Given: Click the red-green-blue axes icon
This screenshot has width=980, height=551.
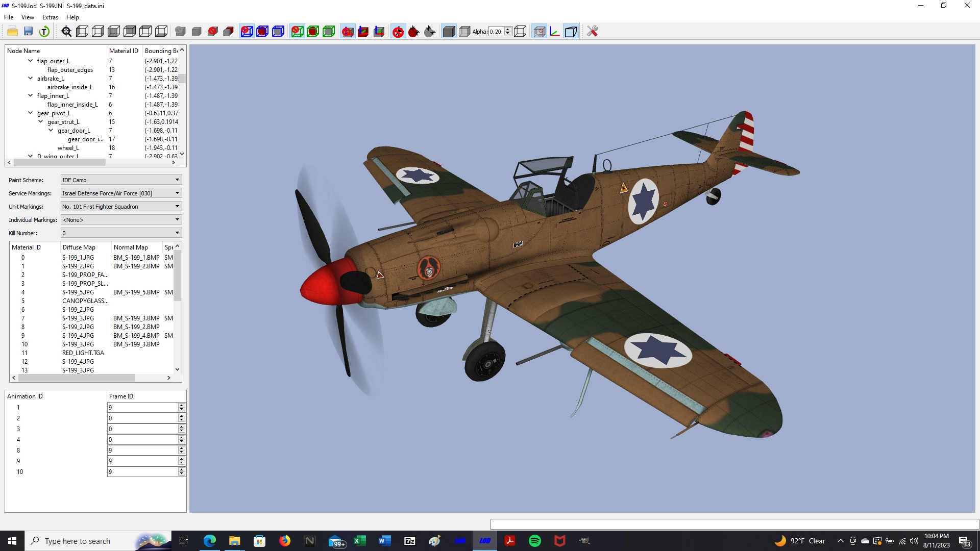Looking at the screenshot, I should tap(555, 32).
